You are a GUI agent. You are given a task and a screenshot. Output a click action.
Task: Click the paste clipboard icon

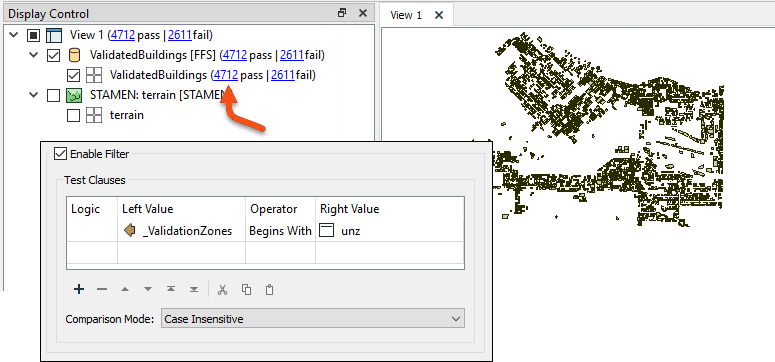pos(269,289)
